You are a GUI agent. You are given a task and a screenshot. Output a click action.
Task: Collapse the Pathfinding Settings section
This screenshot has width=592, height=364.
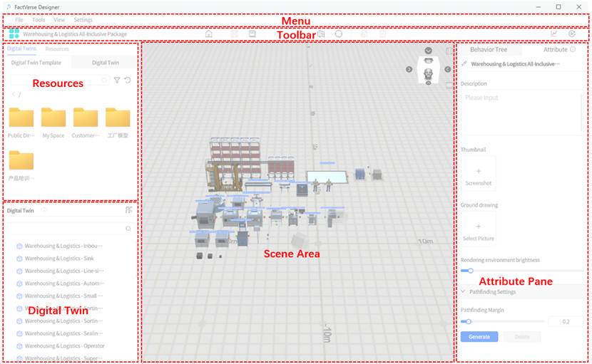pos(463,291)
